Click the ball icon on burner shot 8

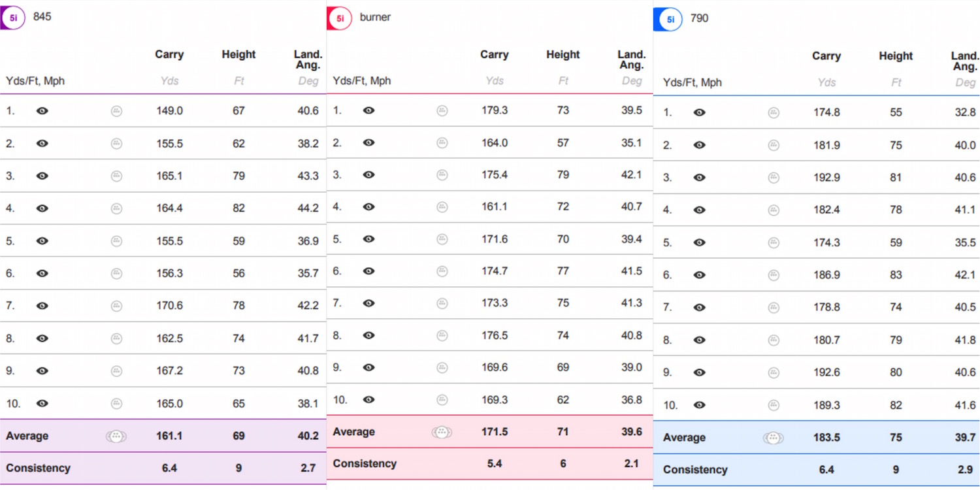pos(442,336)
